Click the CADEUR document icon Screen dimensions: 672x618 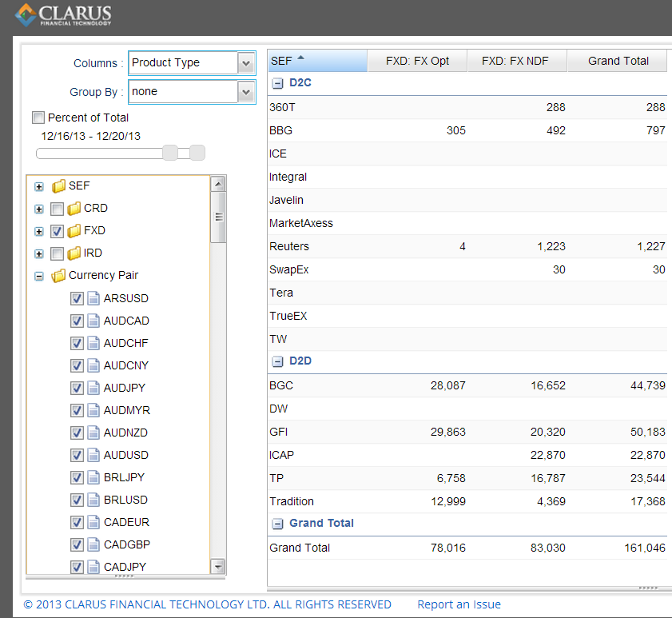[x=93, y=522]
